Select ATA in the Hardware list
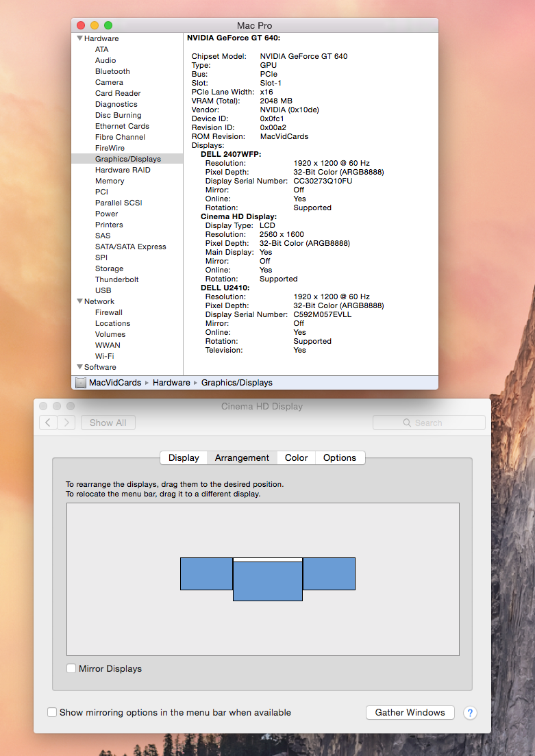Viewport: 535px width, 756px height. pos(102,49)
